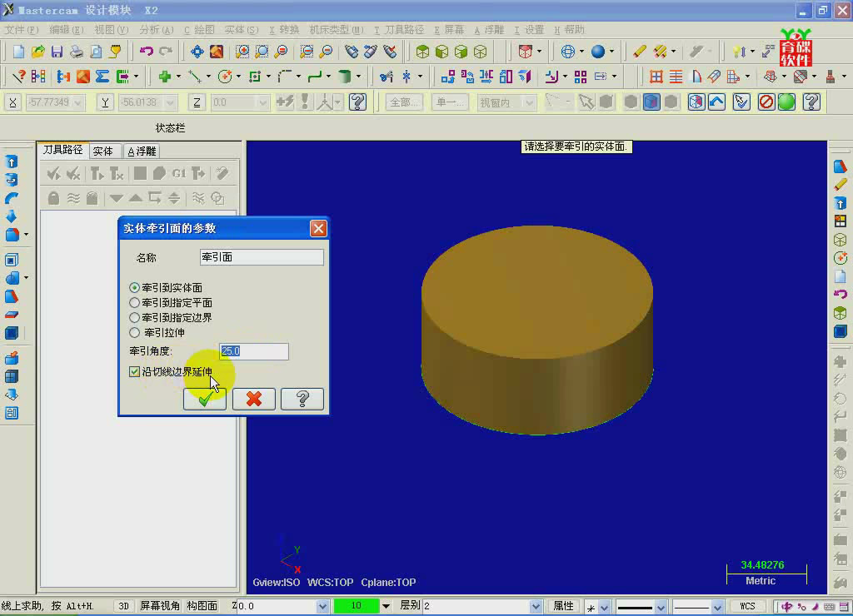Redo using the grey arrow icon
This screenshot has width=853, height=616.
(x=166, y=52)
